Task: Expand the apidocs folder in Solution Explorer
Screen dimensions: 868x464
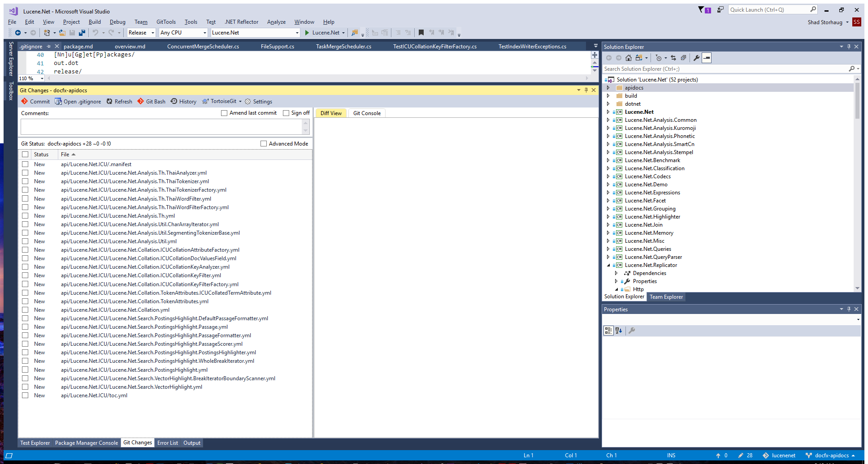Action: (x=608, y=88)
